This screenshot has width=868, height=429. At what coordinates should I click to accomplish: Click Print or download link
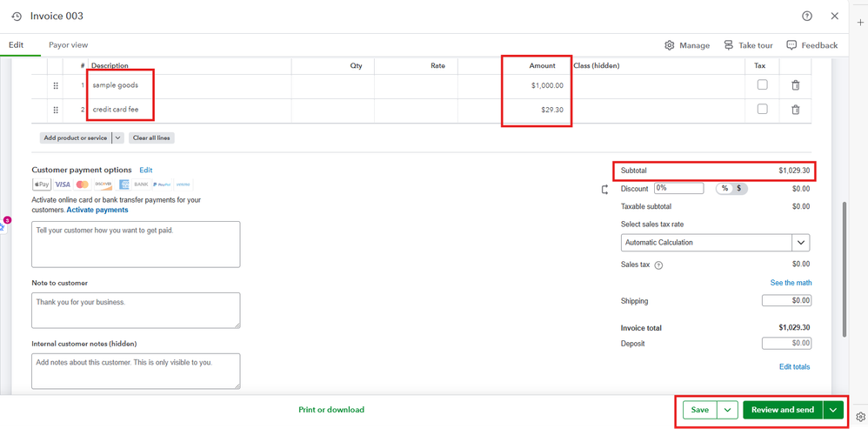click(x=331, y=410)
